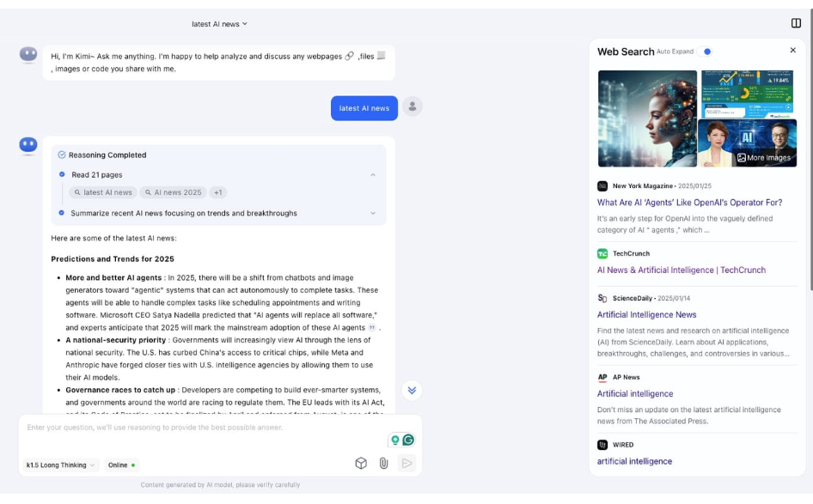
Task: Open the latest AI news title dropdown
Action: click(x=219, y=24)
